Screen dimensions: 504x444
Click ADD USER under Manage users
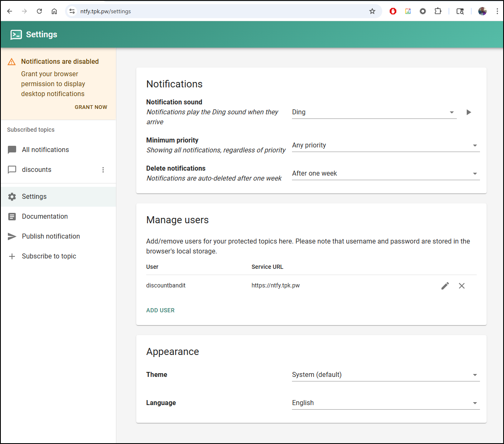[160, 310]
